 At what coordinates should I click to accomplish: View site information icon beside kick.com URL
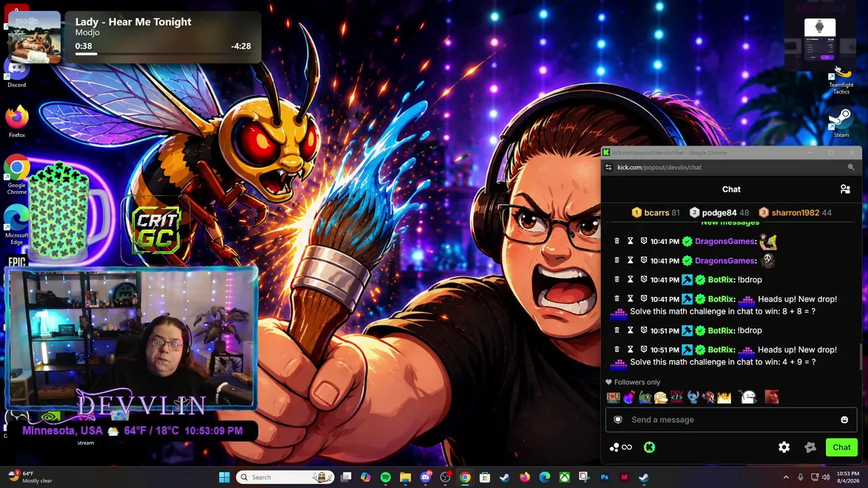(608, 167)
